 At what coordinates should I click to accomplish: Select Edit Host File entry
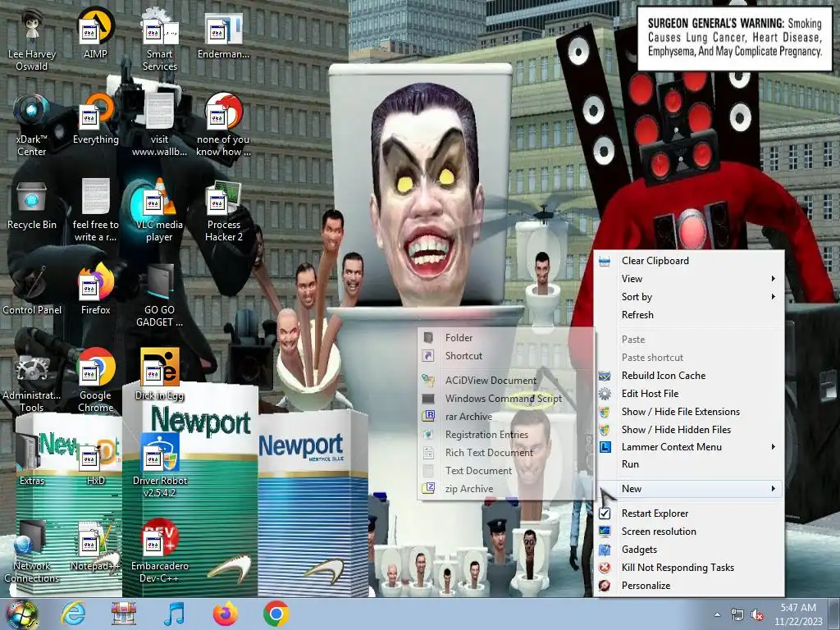688,394
